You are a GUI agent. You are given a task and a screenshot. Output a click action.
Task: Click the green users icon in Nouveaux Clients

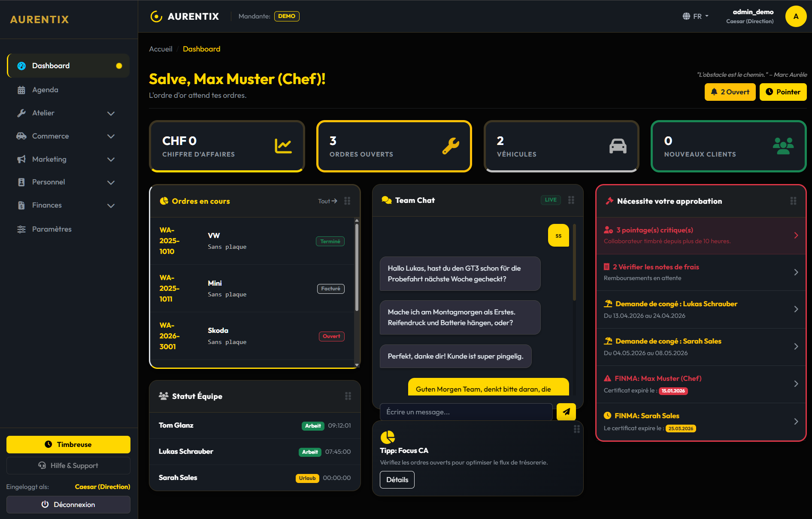click(x=783, y=146)
